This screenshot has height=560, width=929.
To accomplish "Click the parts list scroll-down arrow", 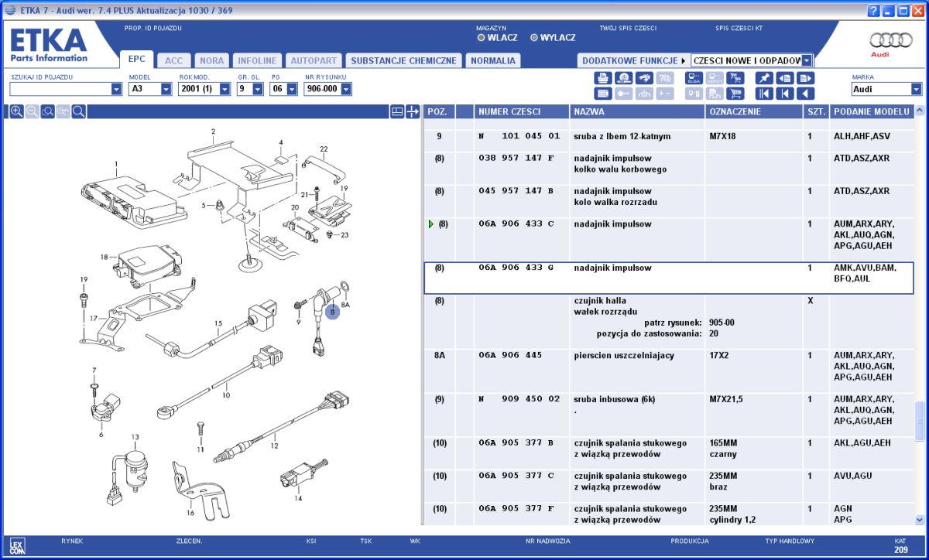I will point(920,520).
